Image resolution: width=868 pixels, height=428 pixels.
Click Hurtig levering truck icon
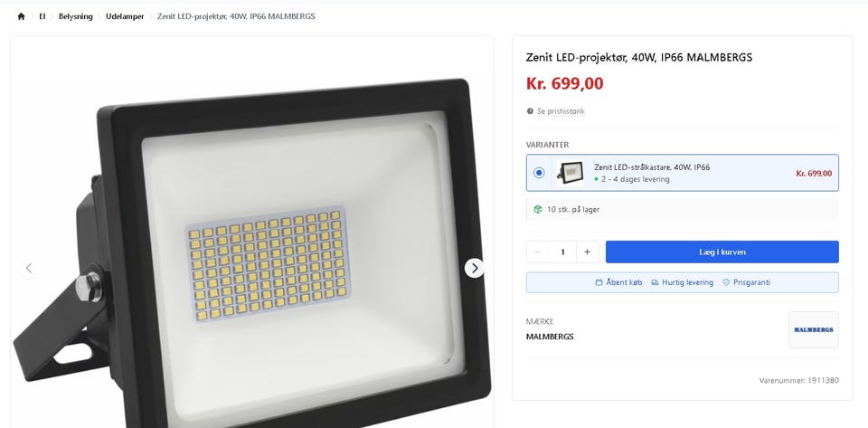pyautogui.click(x=656, y=282)
